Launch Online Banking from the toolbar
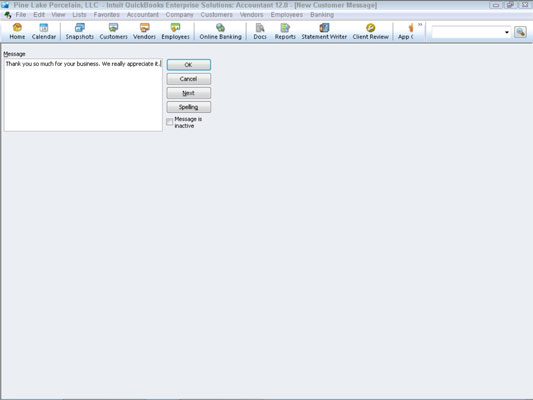Viewport: 533px width, 400px height. [220, 32]
